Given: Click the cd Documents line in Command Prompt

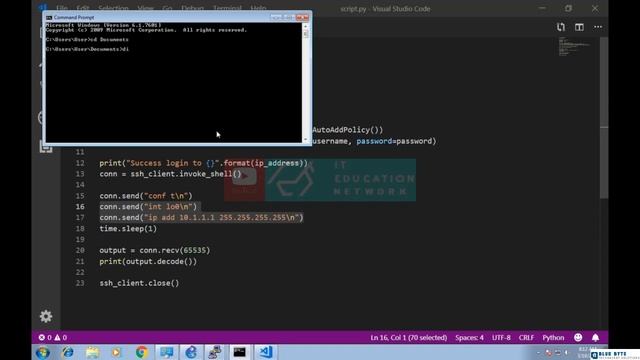Looking at the screenshot, I should 87,40.
